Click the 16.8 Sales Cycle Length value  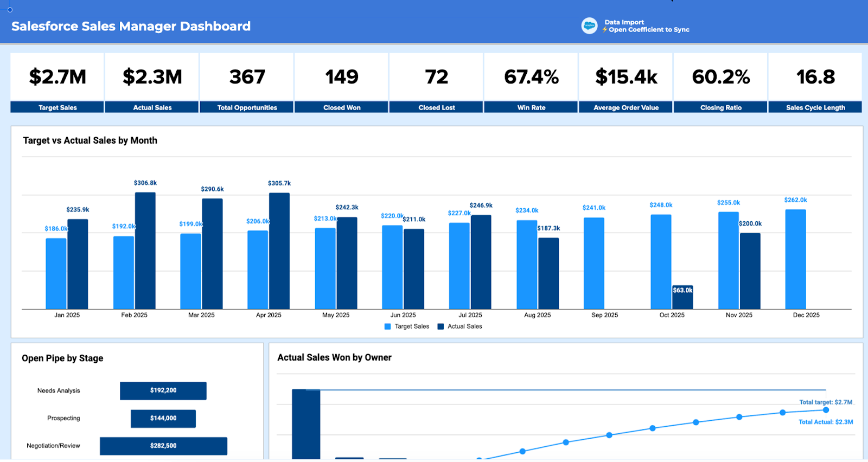[x=815, y=77]
